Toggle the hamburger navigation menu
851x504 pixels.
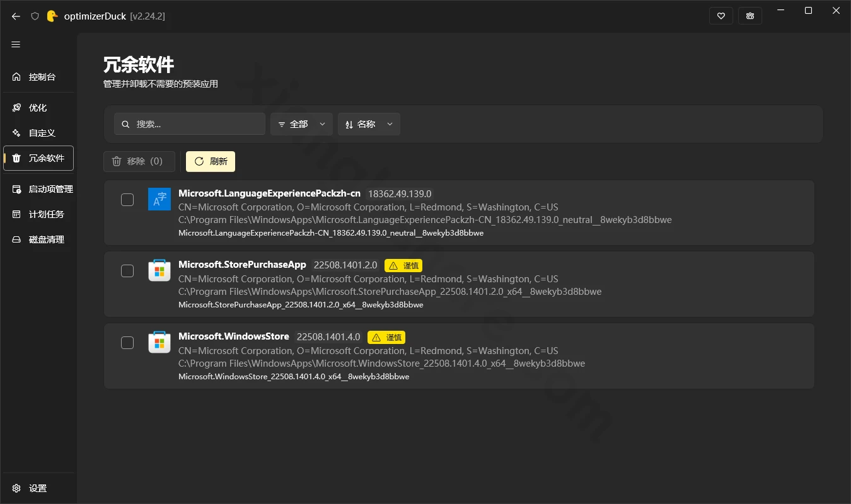[x=16, y=44]
